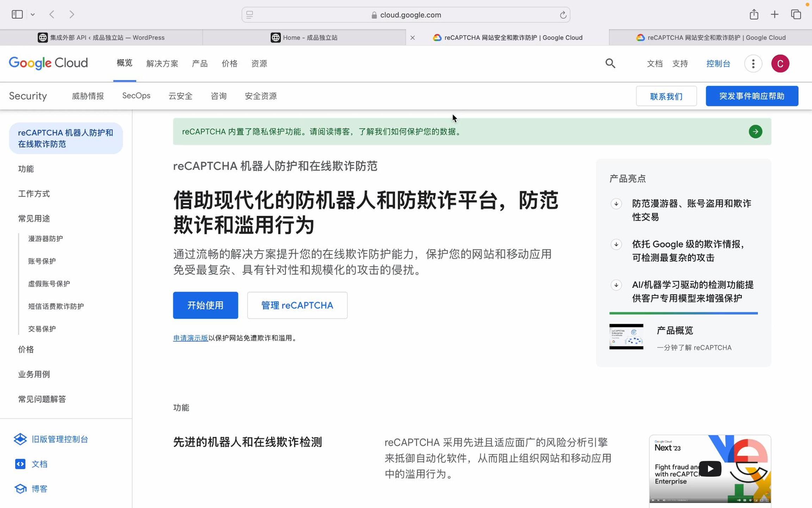Select 短信话费欺诈防护 sidebar subitem
Image resolution: width=812 pixels, height=508 pixels.
coord(56,306)
